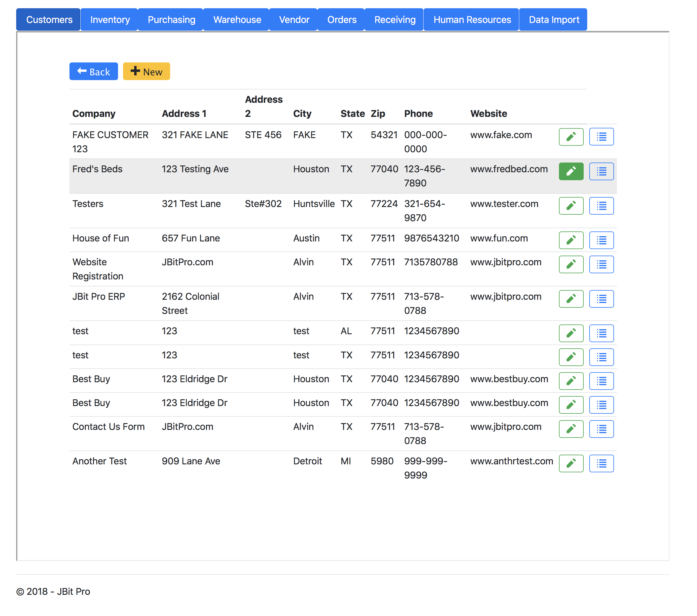
Task: View details list for Contact Us Form
Action: pyautogui.click(x=602, y=429)
